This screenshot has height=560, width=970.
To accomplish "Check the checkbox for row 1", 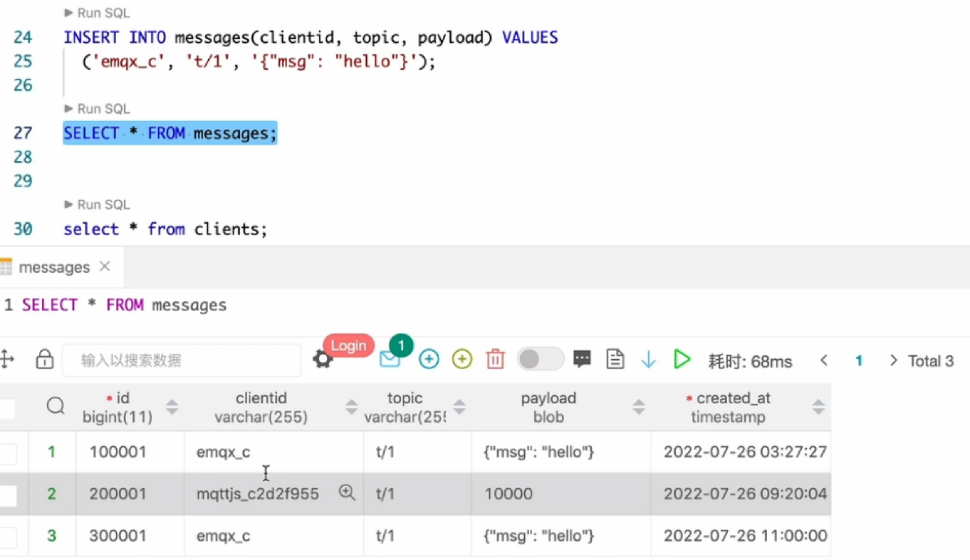I will (x=8, y=453).
